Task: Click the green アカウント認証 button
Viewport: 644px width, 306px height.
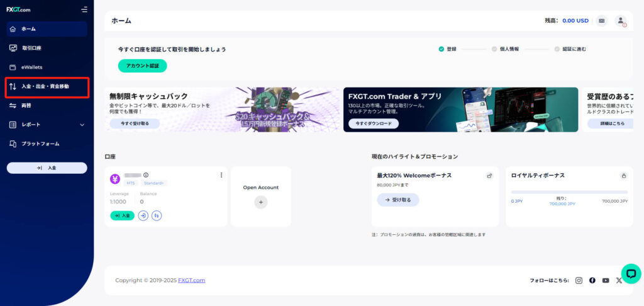Action: (142, 65)
